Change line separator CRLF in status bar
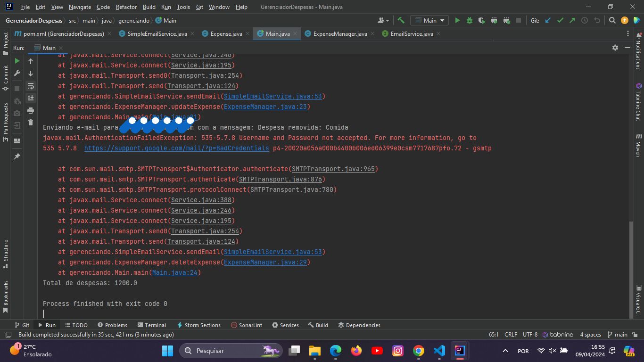The height and width of the screenshot is (362, 644). 511,335
